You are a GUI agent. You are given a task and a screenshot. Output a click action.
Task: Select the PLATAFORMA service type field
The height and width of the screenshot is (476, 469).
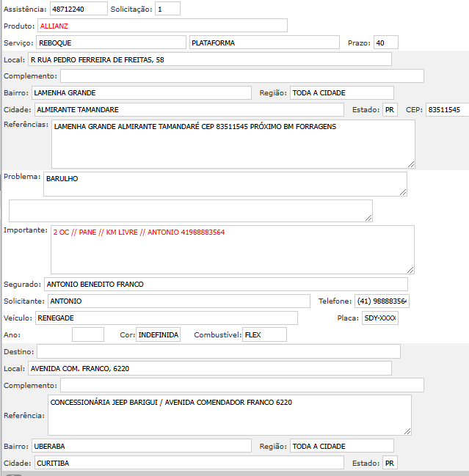[x=264, y=43]
